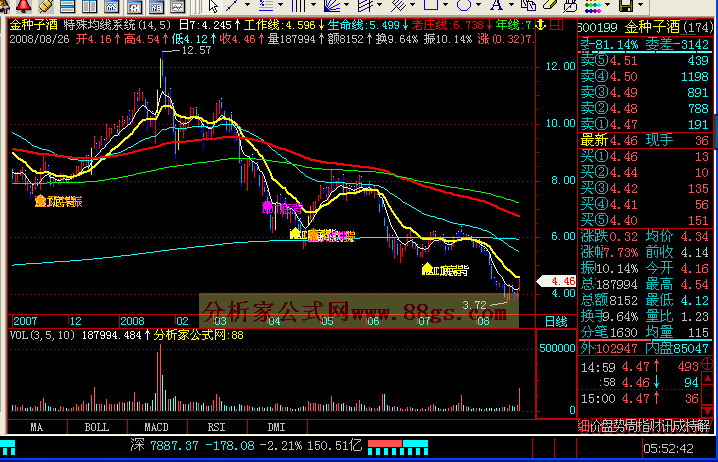The height and width of the screenshot is (462, 718).
Task: Click the magenta 顶底背驰 marker near March
Action: pos(282,208)
